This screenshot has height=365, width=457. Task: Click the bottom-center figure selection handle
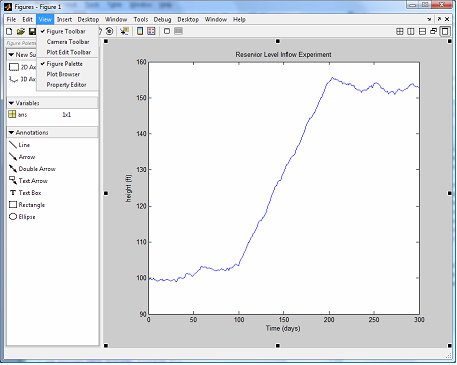(x=277, y=346)
